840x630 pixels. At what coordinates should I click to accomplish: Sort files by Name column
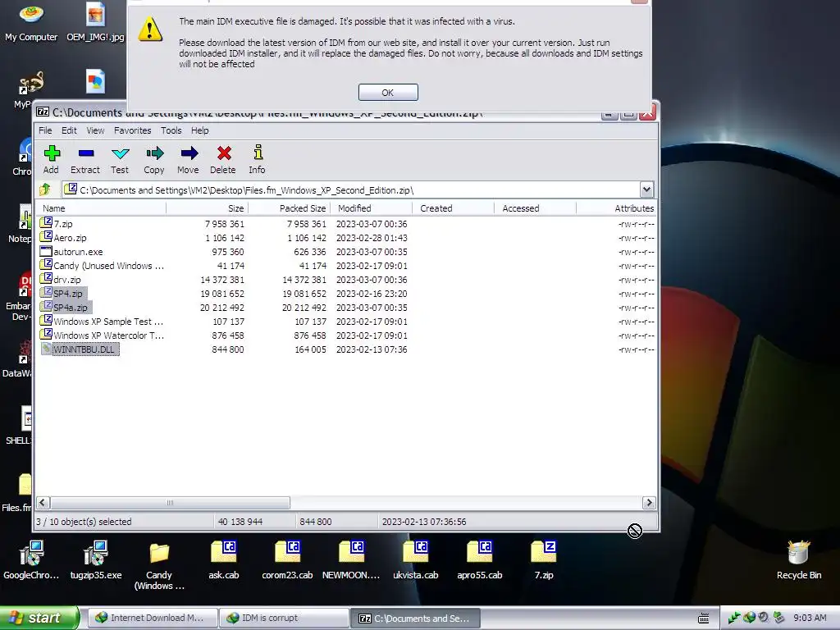point(101,208)
